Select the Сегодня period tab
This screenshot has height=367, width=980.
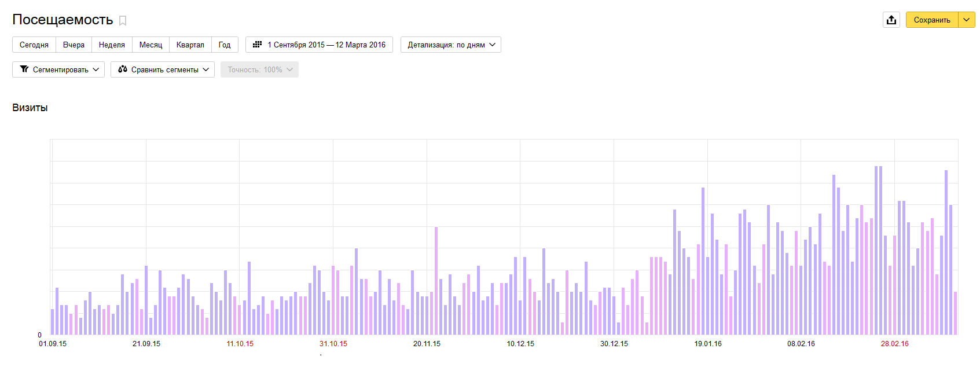[x=34, y=45]
